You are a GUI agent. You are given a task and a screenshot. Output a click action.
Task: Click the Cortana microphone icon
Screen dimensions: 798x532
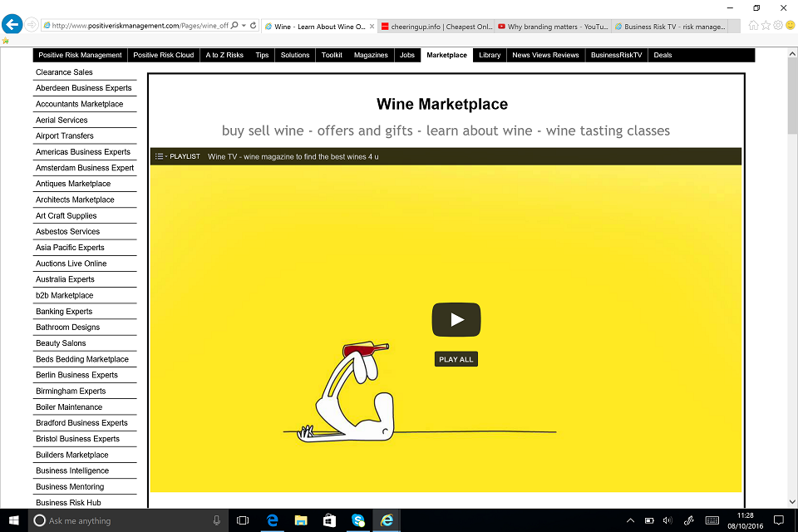[x=217, y=520]
